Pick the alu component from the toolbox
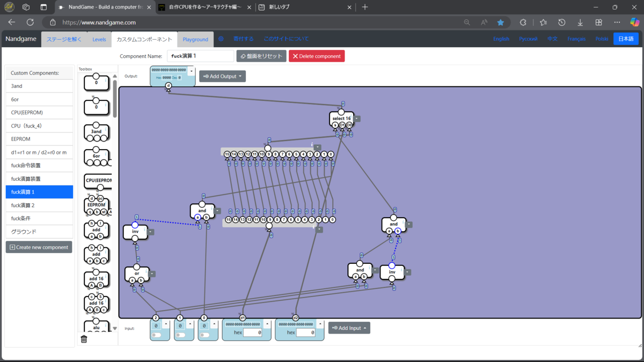This screenshot has height=362, width=644. tap(97, 327)
